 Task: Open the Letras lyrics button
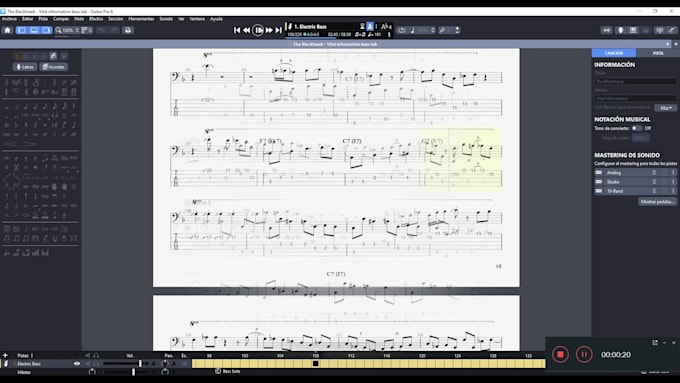(x=25, y=67)
